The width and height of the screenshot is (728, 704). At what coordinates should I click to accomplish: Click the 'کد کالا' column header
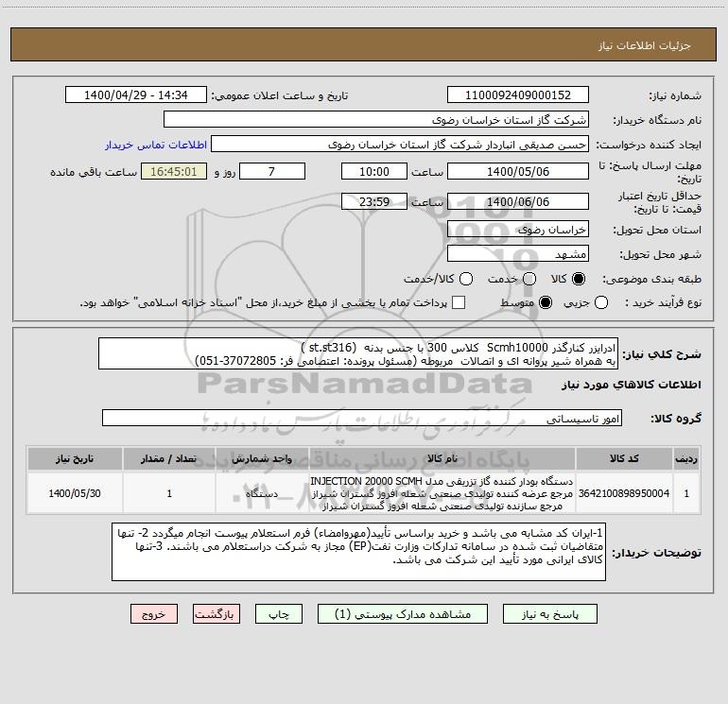tap(624, 458)
